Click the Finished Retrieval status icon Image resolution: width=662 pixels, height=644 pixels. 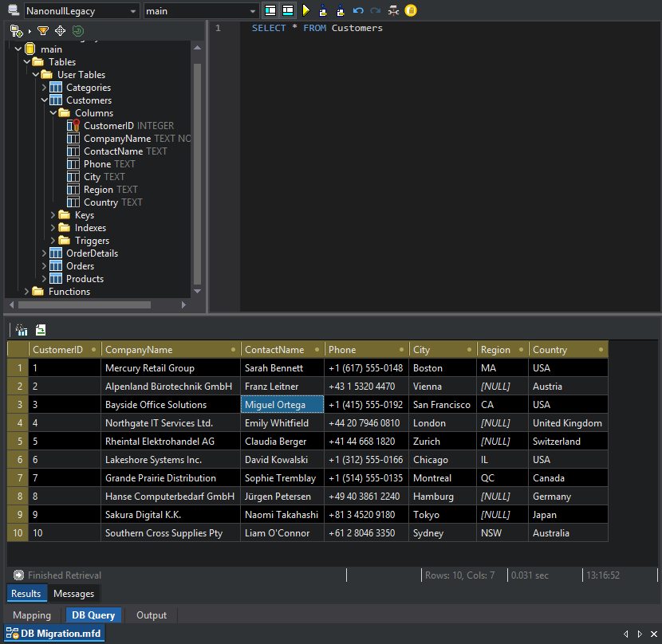tap(18, 575)
